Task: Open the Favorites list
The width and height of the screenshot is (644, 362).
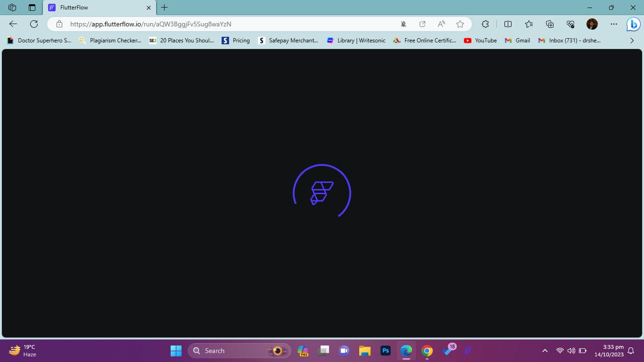Action: (529, 24)
